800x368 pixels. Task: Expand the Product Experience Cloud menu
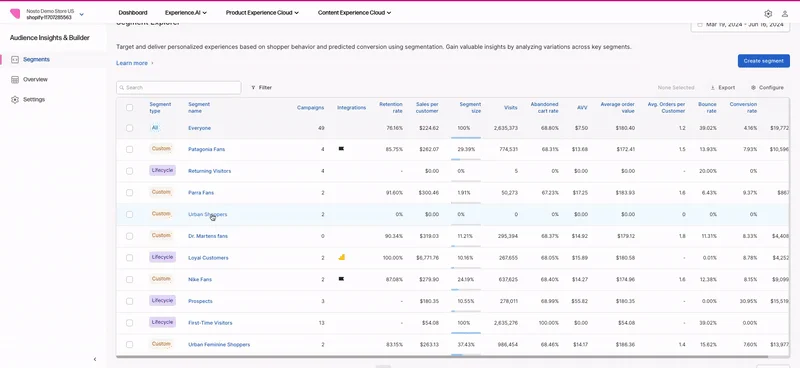[x=262, y=13]
